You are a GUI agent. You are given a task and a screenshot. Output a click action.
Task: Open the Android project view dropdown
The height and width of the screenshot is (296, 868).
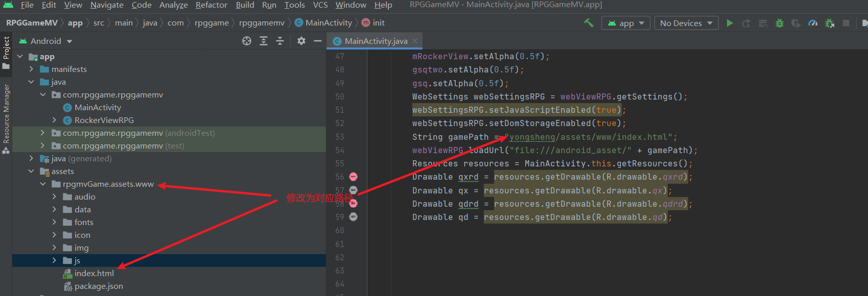[x=46, y=41]
